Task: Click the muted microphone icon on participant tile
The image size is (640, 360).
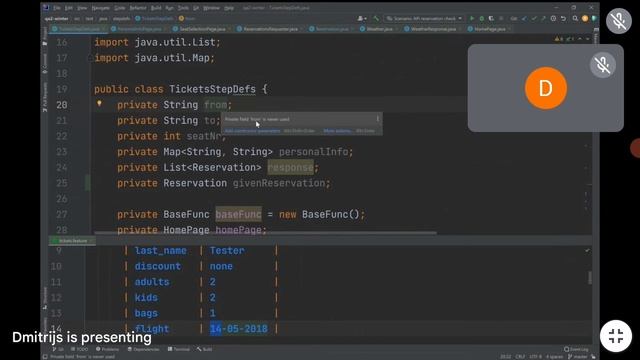Action: pyautogui.click(x=602, y=65)
